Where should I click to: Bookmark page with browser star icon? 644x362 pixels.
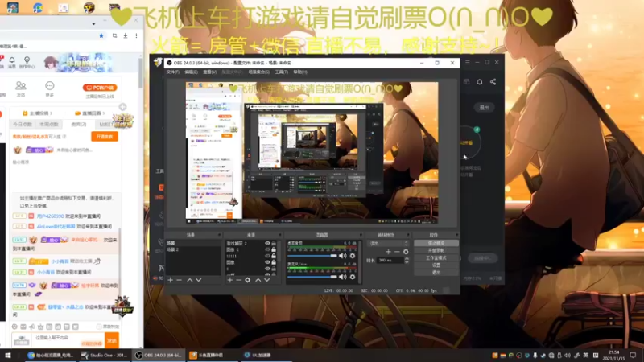[101, 35]
